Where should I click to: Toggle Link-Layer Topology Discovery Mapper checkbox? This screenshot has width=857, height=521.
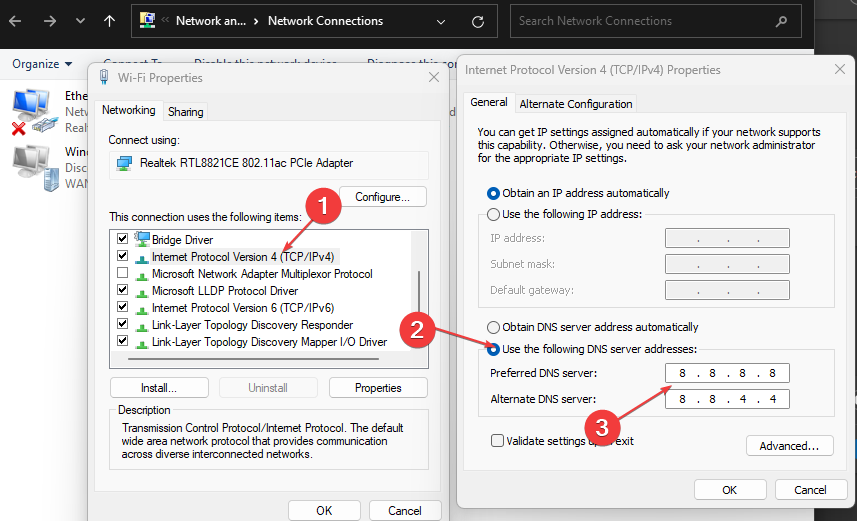click(x=122, y=340)
